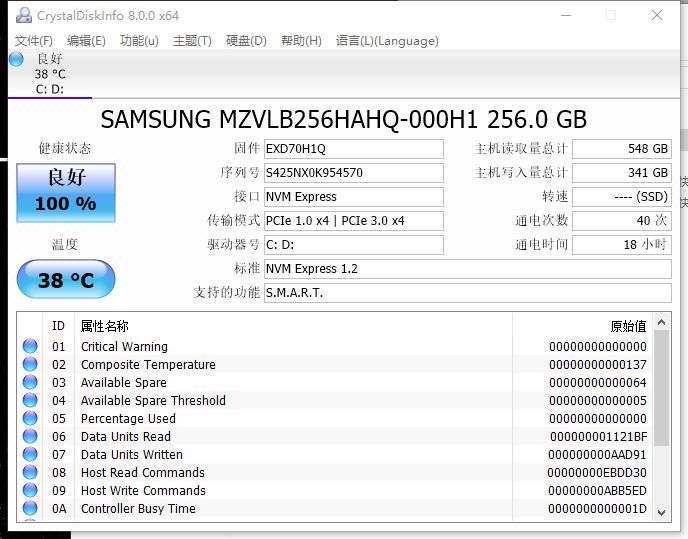The height and width of the screenshot is (539, 688).
Task: Click the status orb beside Host Write Commands
Action: (x=30, y=491)
